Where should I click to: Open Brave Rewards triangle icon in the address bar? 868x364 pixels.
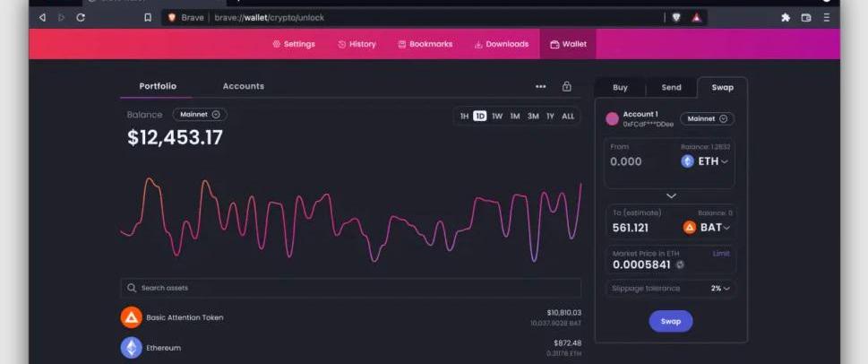tap(696, 18)
